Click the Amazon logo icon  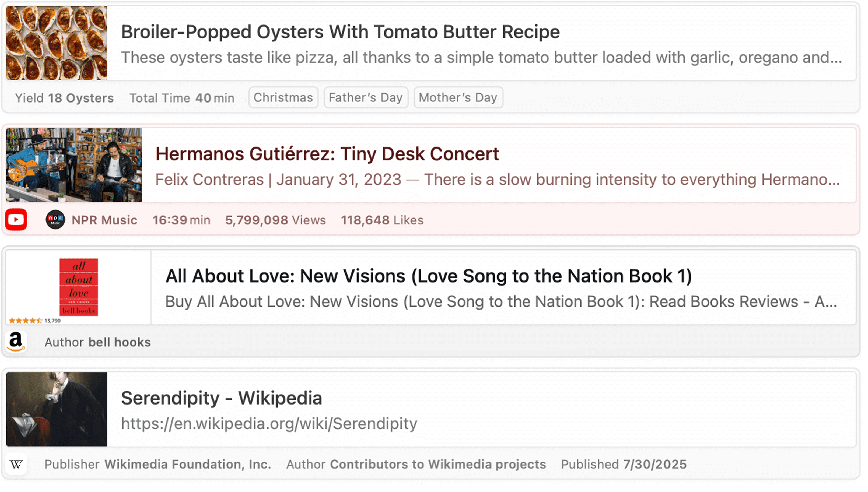click(x=16, y=342)
